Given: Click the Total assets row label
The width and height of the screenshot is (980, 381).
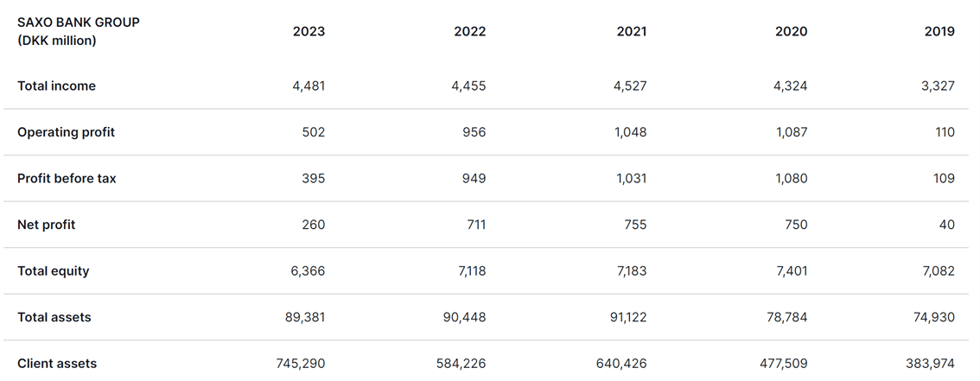Looking at the screenshot, I should pyautogui.click(x=54, y=317).
